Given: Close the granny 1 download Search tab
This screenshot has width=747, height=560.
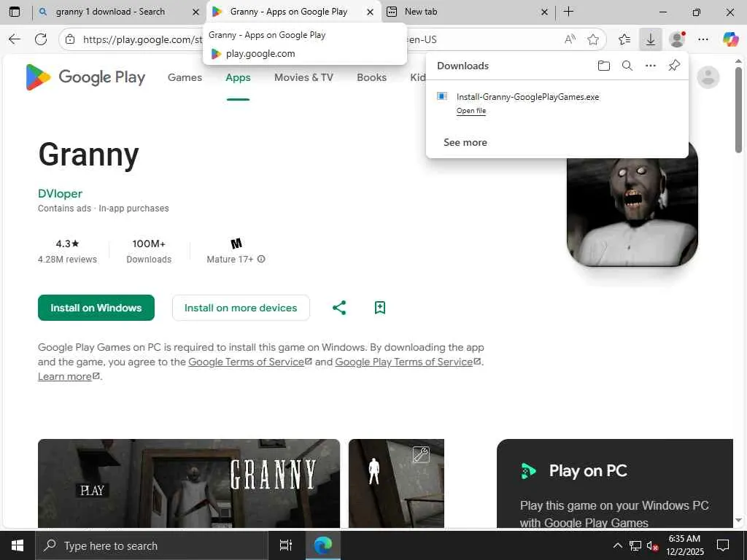Looking at the screenshot, I should 196,12.
